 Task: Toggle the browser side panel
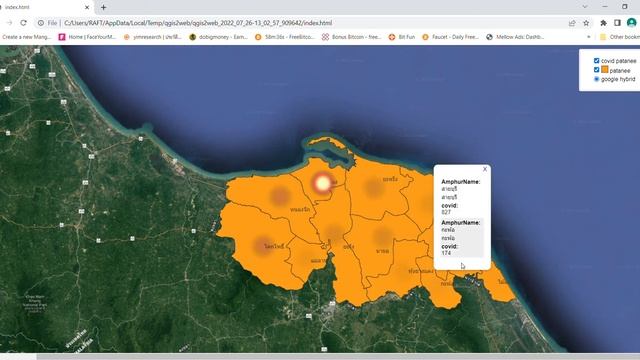point(617,23)
